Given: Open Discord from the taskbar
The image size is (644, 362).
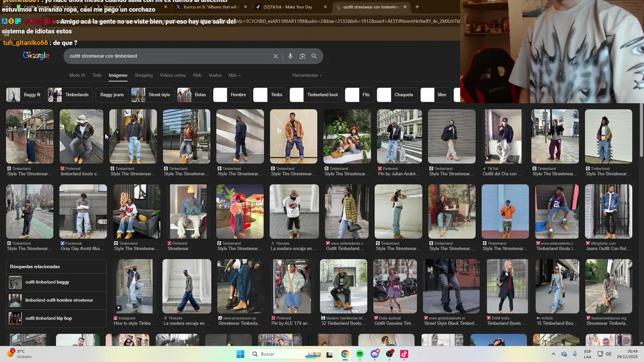Looking at the screenshot, I should 374,354.
